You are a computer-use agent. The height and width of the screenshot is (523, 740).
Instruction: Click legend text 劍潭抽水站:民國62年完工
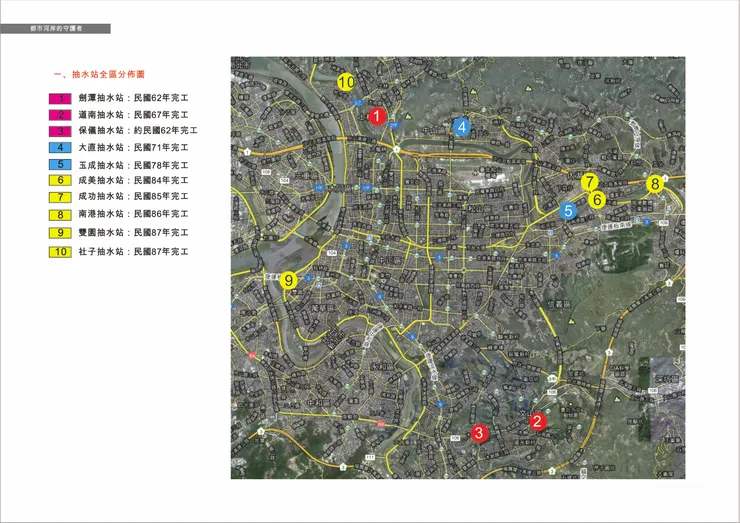(134, 98)
